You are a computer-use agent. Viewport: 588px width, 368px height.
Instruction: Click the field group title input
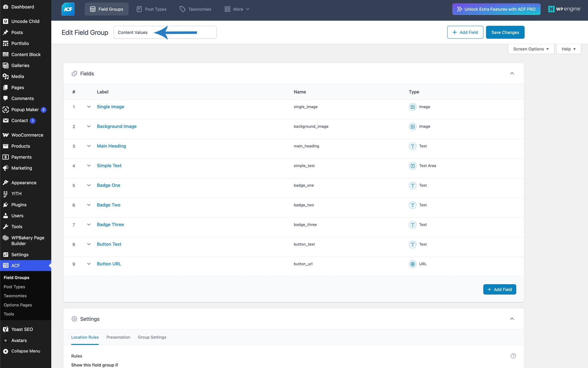point(165,32)
